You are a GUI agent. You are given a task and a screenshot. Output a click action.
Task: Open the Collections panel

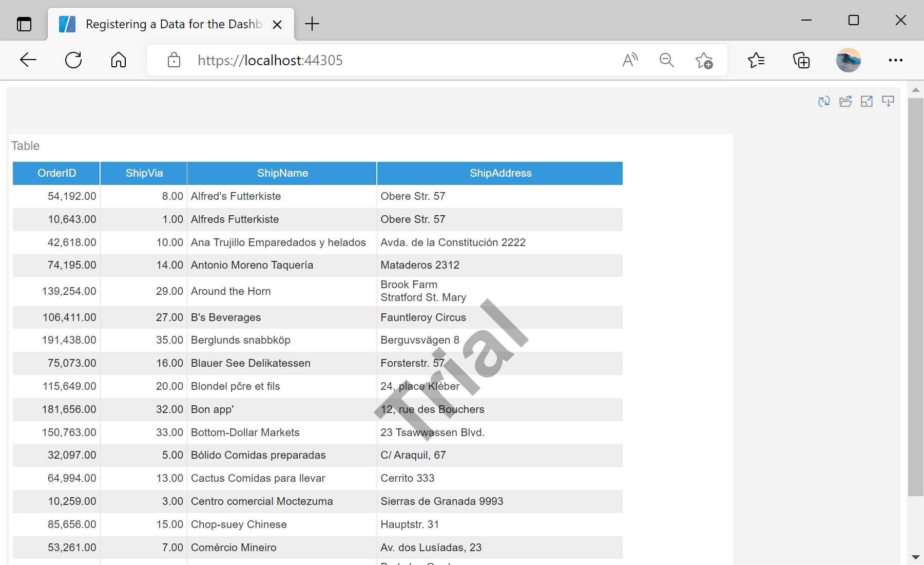click(x=801, y=60)
